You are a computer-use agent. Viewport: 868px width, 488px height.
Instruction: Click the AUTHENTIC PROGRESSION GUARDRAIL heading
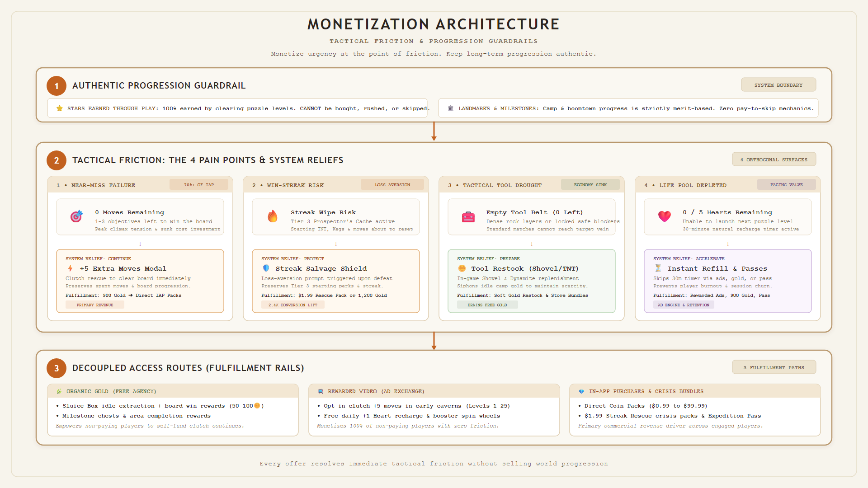[159, 86]
